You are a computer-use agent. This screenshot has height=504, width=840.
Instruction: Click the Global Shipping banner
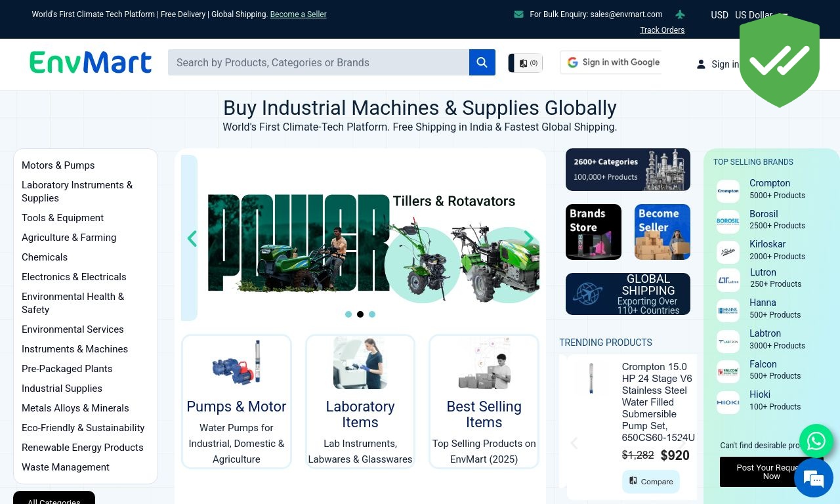click(x=628, y=294)
